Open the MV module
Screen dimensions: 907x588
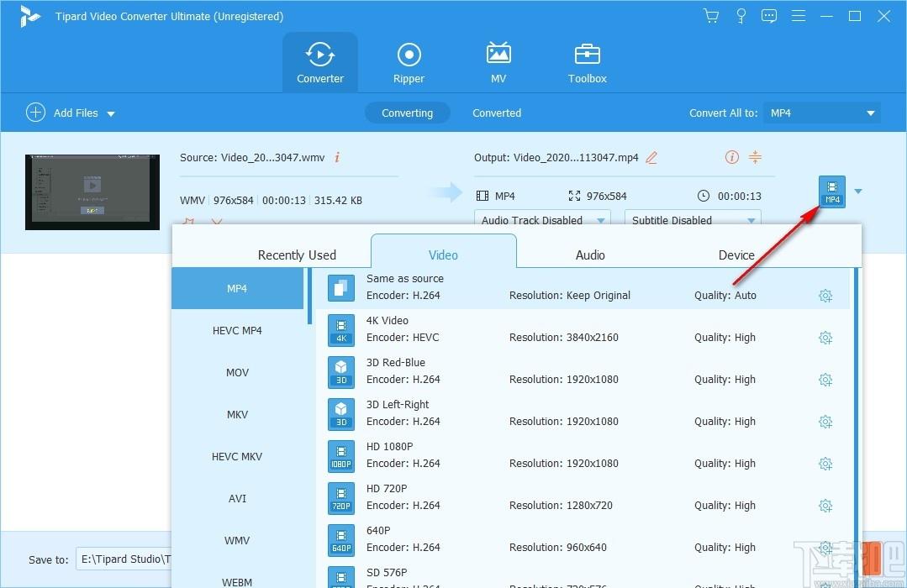click(x=498, y=62)
